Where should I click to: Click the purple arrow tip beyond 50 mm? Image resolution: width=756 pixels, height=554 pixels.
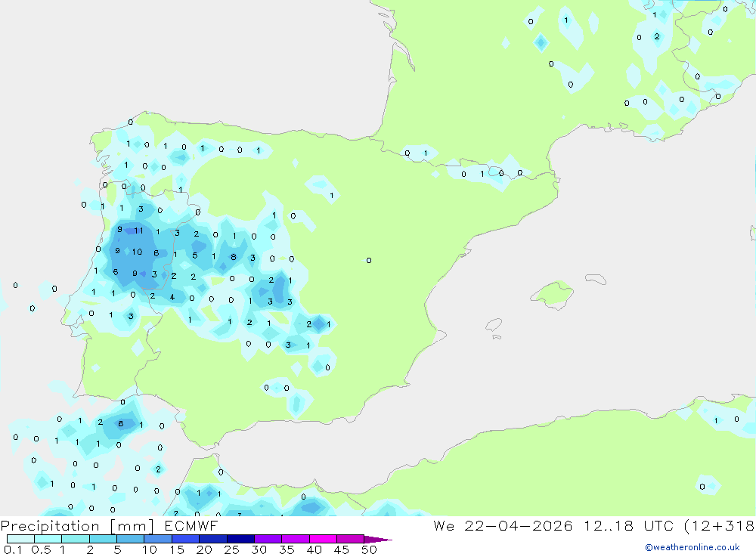(x=377, y=540)
